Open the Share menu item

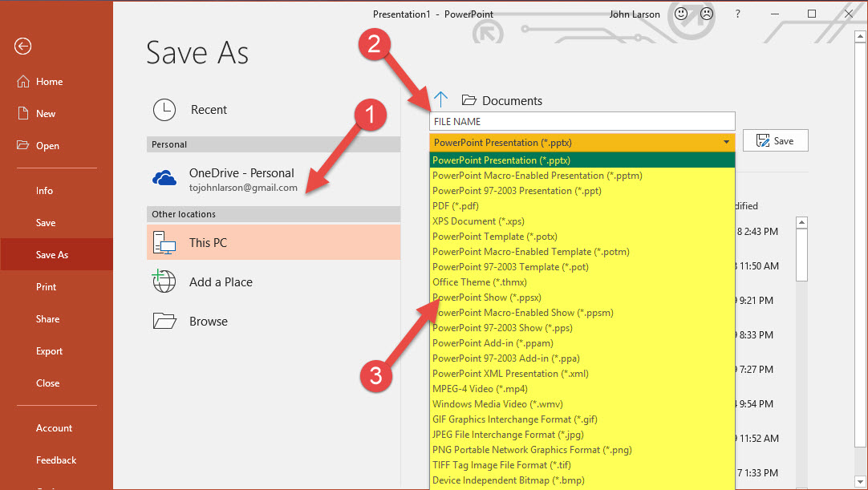click(47, 319)
